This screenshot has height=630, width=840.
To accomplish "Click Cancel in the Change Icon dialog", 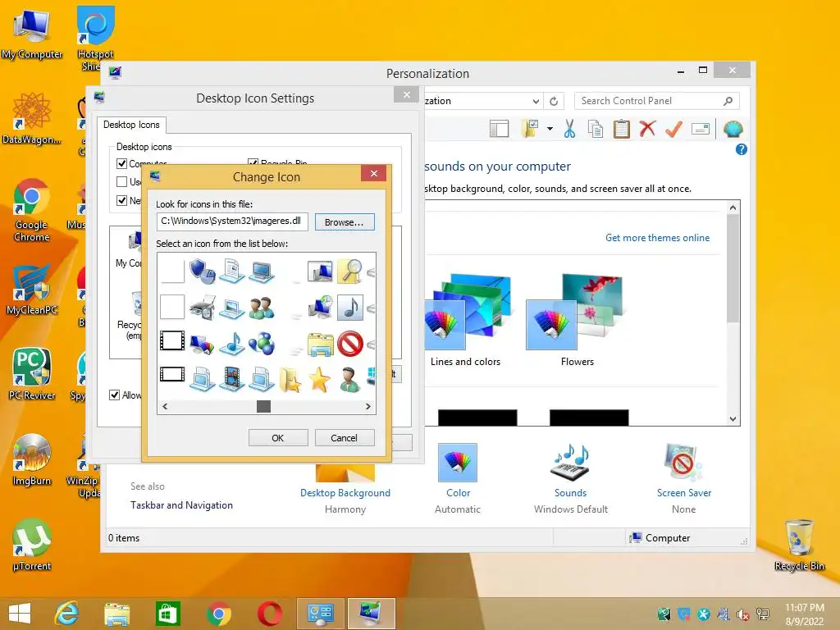I will (x=344, y=438).
